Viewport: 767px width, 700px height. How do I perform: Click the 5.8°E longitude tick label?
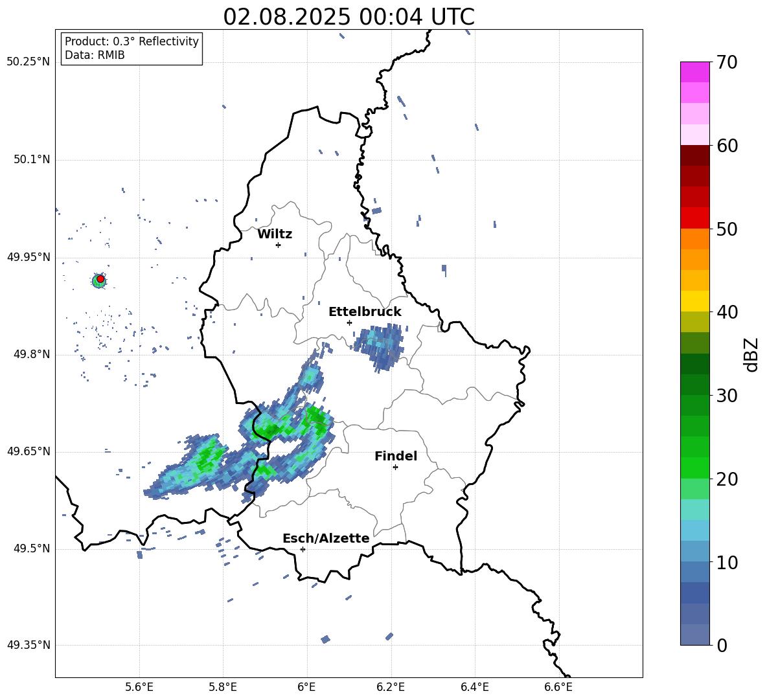pos(223,687)
